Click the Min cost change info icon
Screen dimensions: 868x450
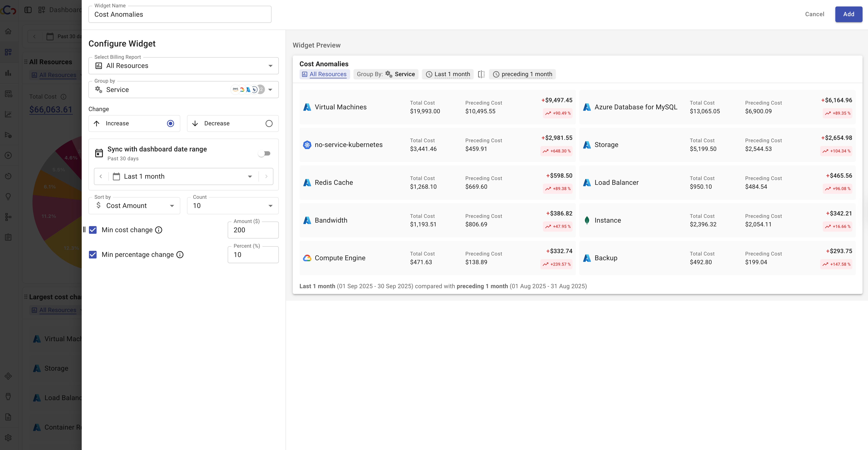[159, 230]
